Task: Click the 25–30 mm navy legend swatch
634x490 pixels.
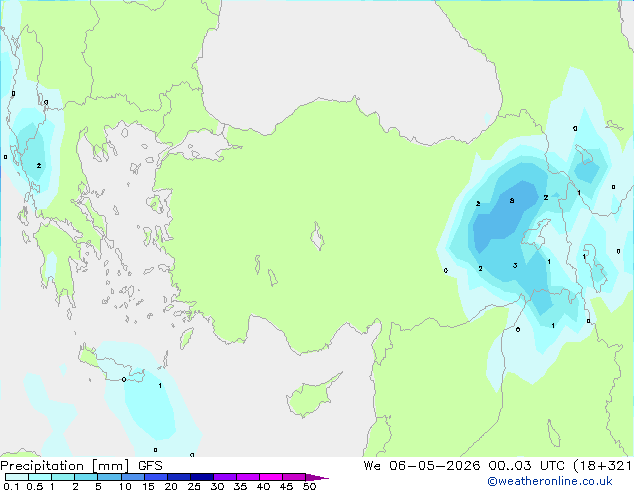Action: point(201,477)
